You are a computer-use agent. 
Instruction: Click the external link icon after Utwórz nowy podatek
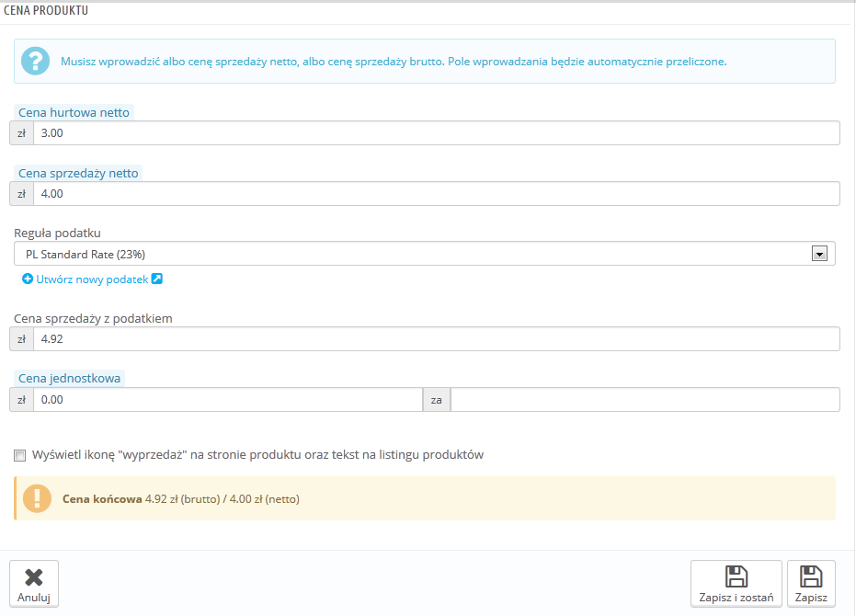(156, 279)
